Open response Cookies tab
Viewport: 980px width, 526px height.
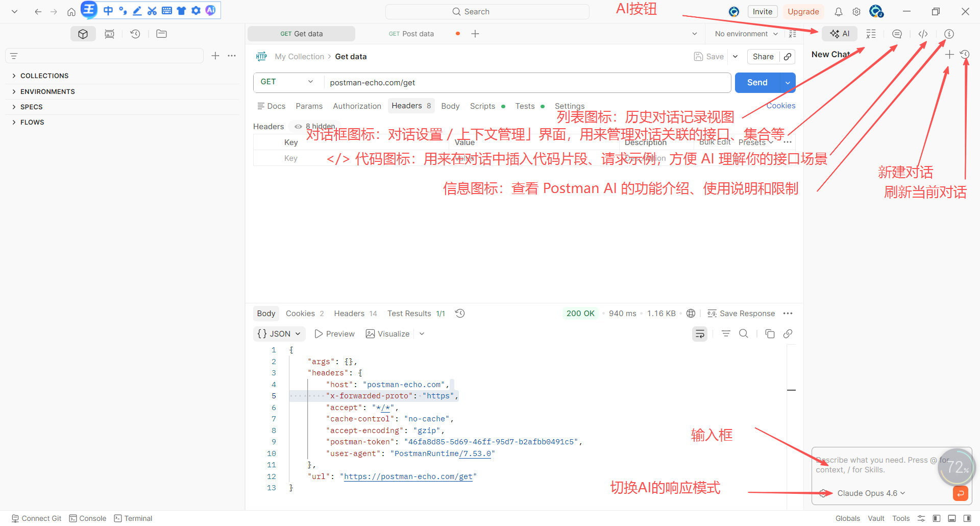tap(305, 314)
